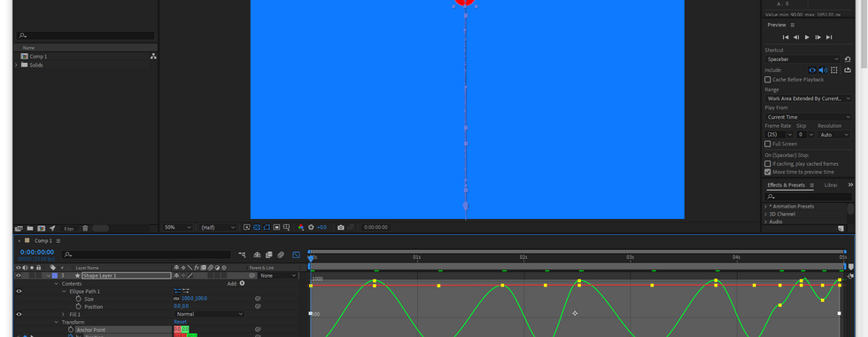Viewport: 868px width, 337px height.
Task: Create a new folder in Project panel
Action: click(x=30, y=229)
